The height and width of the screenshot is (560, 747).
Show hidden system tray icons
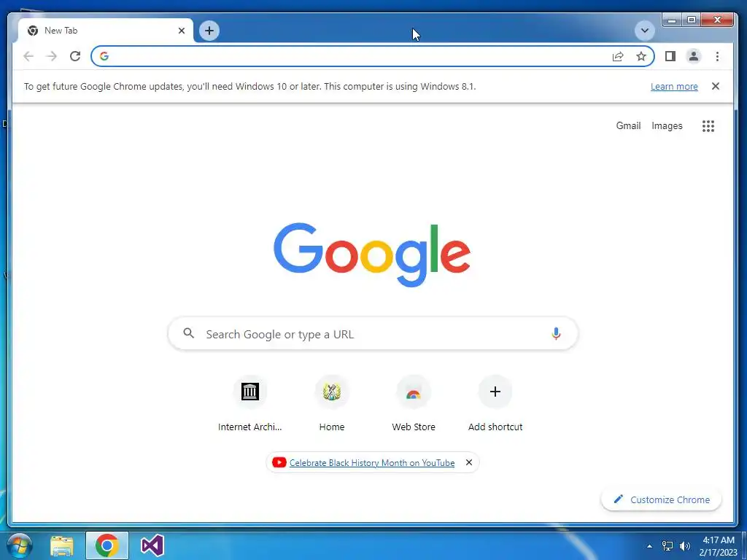click(649, 546)
